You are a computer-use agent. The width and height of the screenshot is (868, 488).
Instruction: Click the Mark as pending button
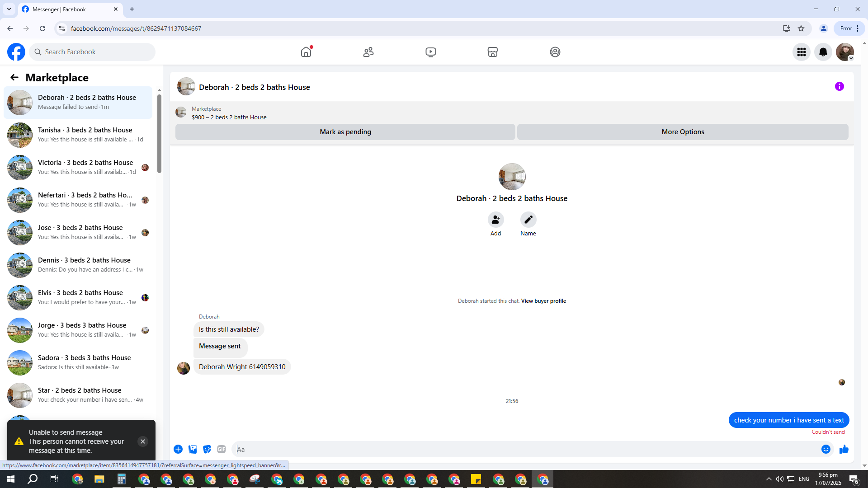point(345,132)
